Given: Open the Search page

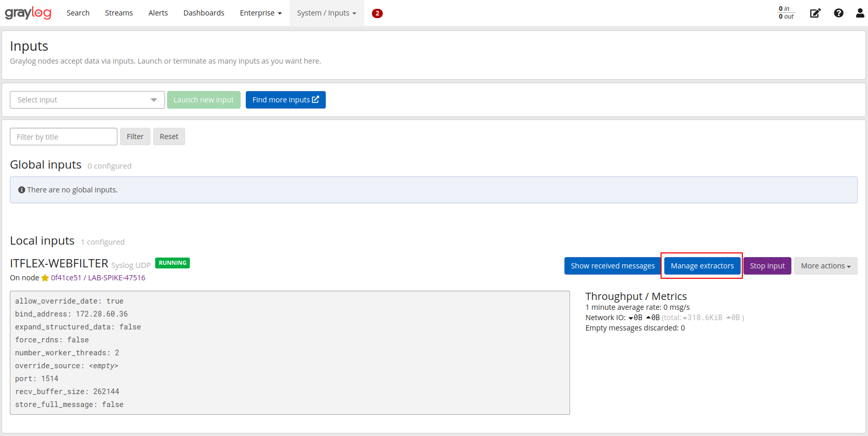Looking at the screenshot, I should coord(78,13).
